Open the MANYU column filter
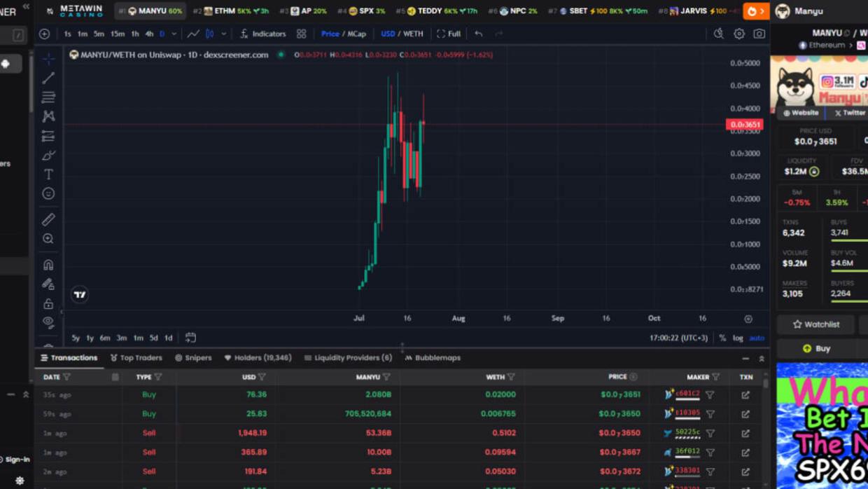868x489 pixels. pos(386,377)
